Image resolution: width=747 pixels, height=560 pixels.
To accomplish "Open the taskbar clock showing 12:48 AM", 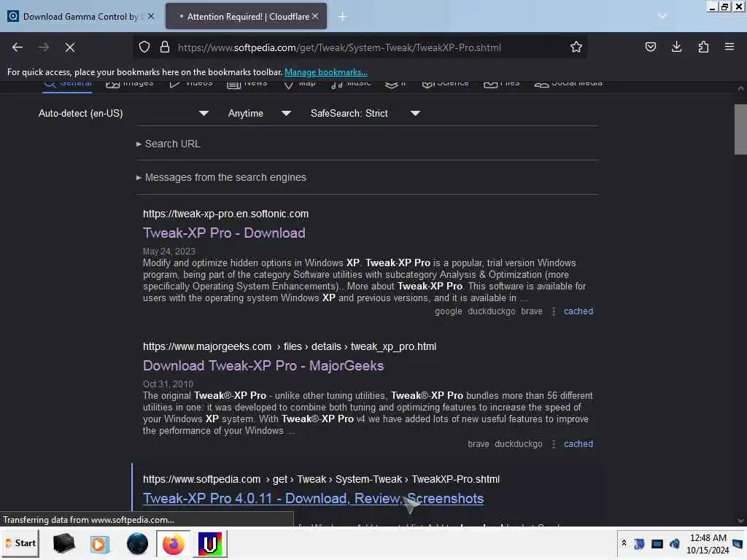I will pos(708,544).
